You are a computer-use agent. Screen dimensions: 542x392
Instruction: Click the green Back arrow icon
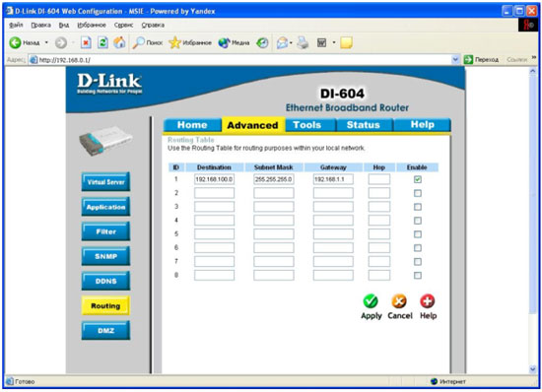(15, 42)
